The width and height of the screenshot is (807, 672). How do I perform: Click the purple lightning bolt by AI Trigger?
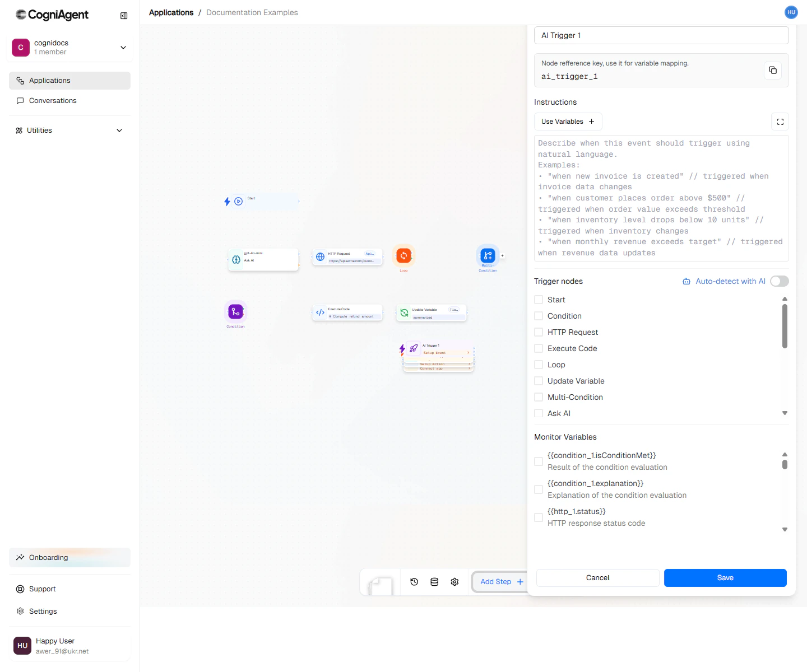(x=402, y=349)
